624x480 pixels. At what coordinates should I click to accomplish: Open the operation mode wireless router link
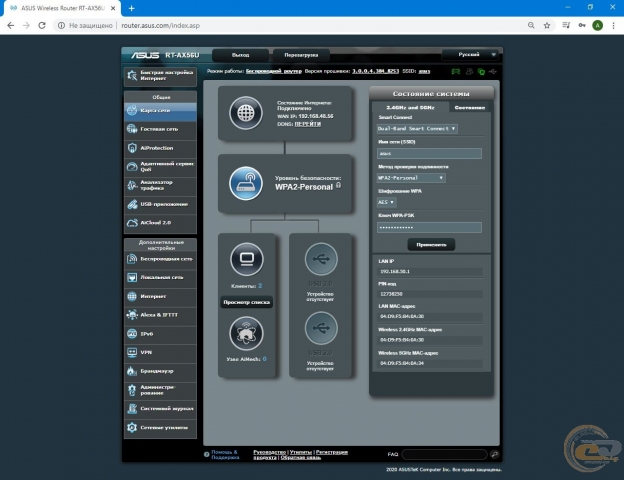(273, 71)
